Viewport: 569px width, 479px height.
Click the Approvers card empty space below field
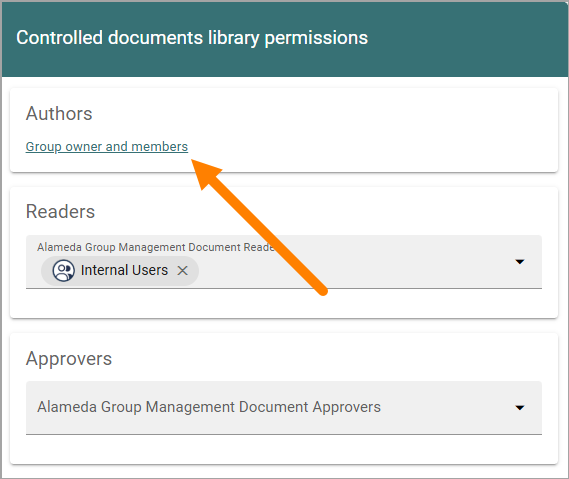(x=284, y=449)
